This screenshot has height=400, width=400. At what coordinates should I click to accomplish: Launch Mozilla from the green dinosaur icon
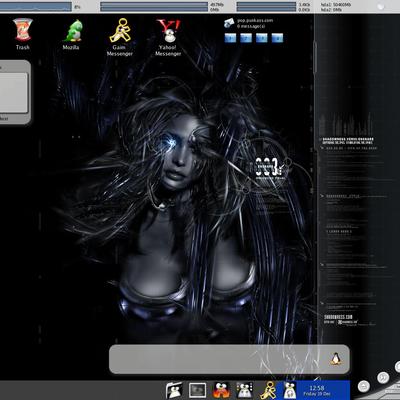pos(73,30)
